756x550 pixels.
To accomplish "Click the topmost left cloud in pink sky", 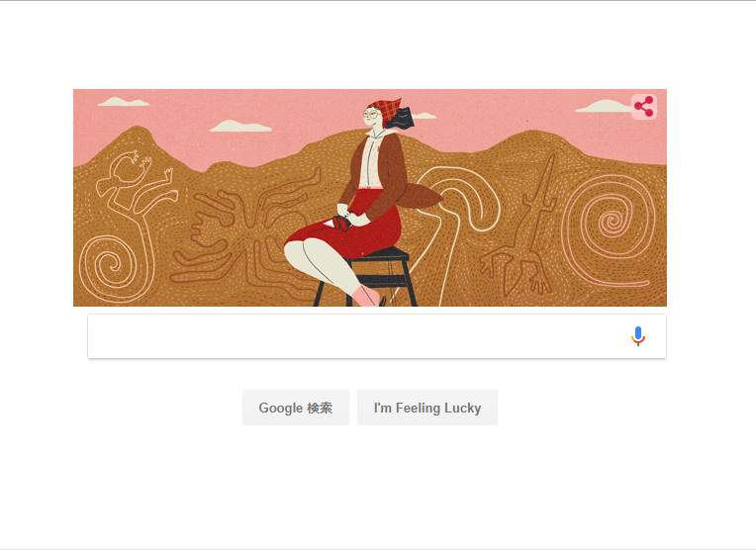I will pos(124,101).
